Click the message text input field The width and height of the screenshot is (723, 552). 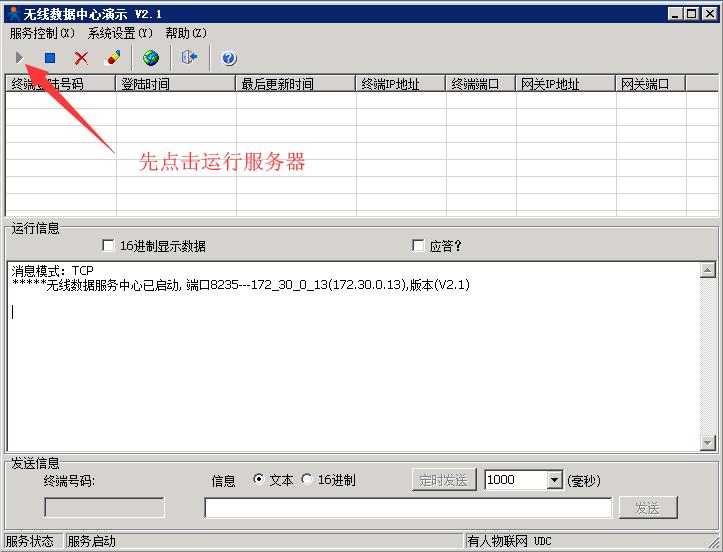pyautogui.click(x=408, y=508)
